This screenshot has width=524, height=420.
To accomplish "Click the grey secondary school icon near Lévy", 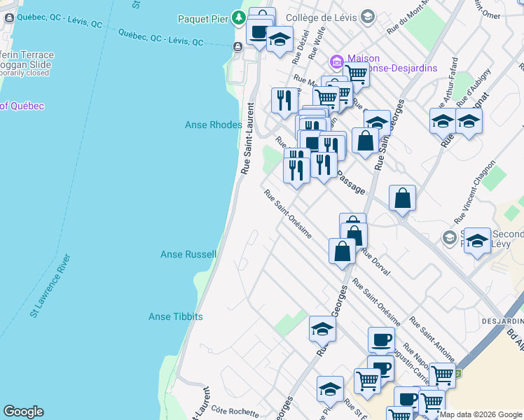I will tap(450, 238).
